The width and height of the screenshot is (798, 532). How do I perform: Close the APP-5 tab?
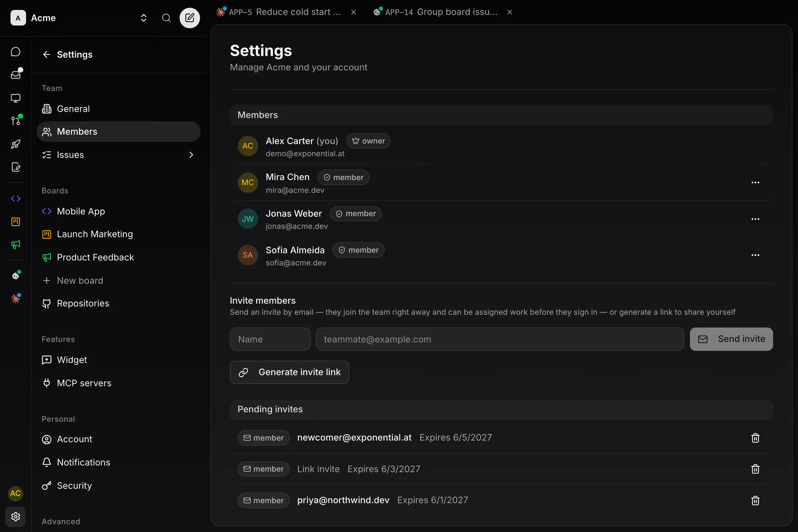coord(353,12)
